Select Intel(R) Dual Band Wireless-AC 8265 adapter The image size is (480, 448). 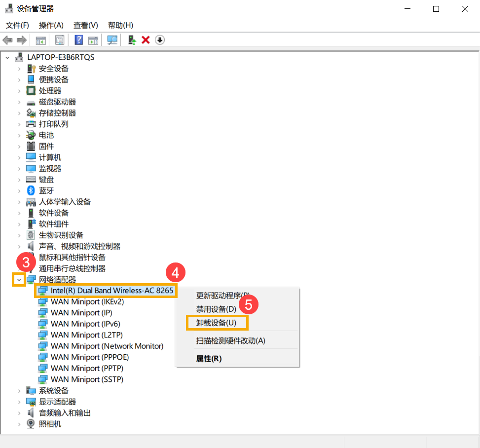pyautogui.click(x=105, y=290)
